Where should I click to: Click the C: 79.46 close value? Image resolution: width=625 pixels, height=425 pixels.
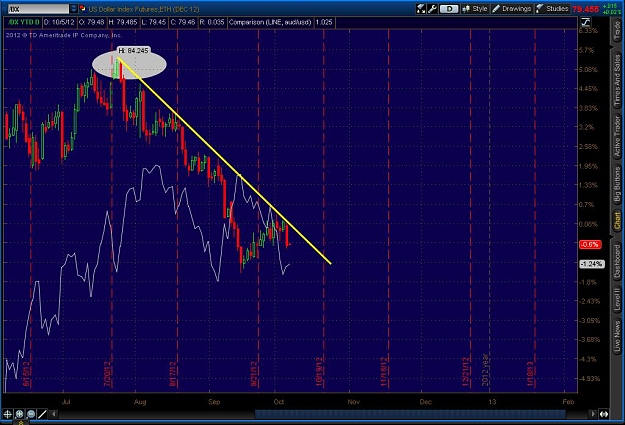183,22
